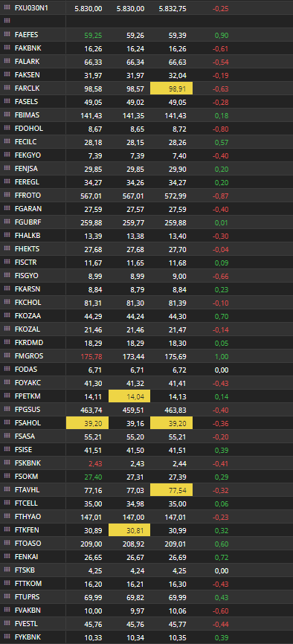Click the grid icon beside FAEFES
Screen dimensions: 293x644
click(7, 35)
